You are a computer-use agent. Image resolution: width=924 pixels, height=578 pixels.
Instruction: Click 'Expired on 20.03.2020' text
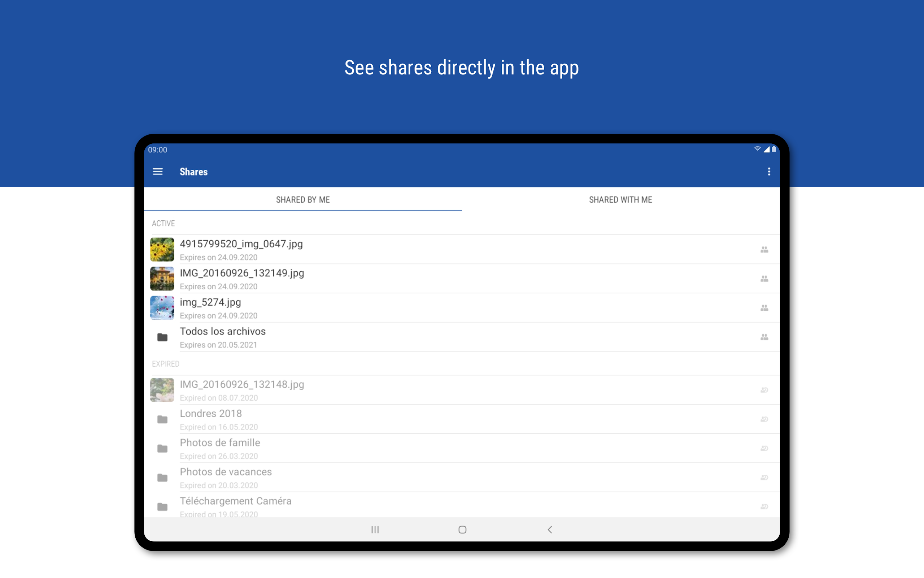(219, 485)
